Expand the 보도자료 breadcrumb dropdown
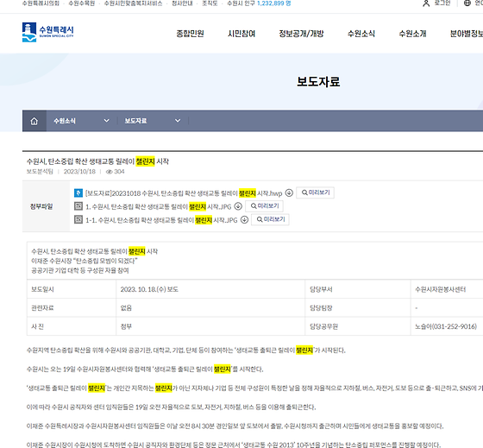Image resolution: width=483 pixels, height=448 pixels. click(x=178, y=121)
